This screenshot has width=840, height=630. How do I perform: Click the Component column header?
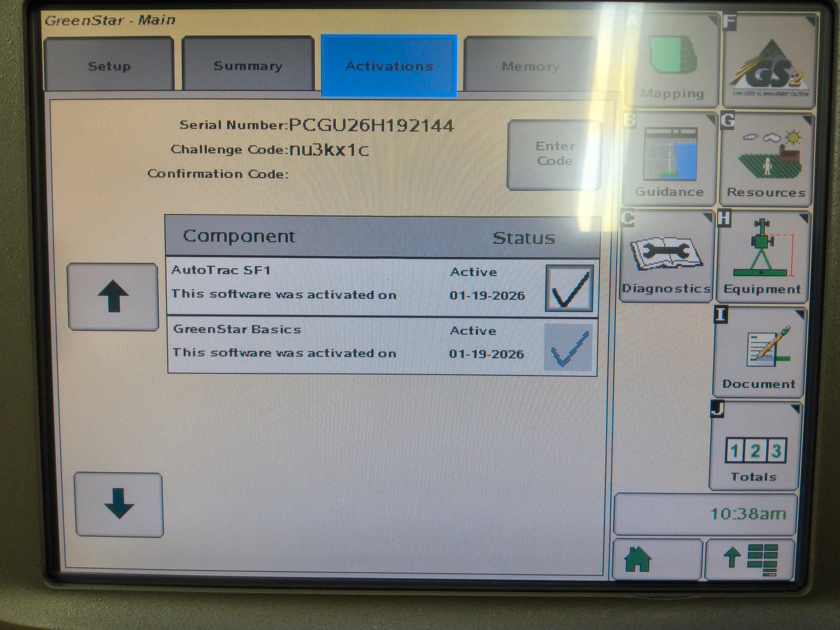pyautogui.click(x=239, y=236)
